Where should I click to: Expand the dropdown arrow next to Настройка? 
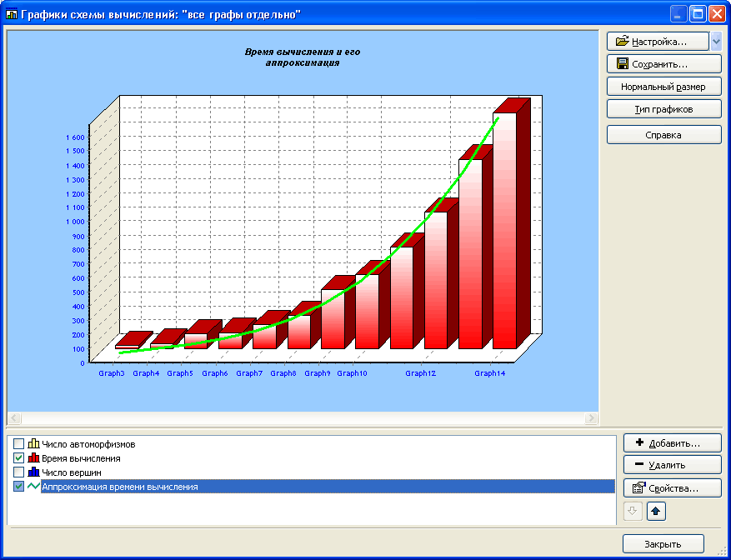(716, 42)
